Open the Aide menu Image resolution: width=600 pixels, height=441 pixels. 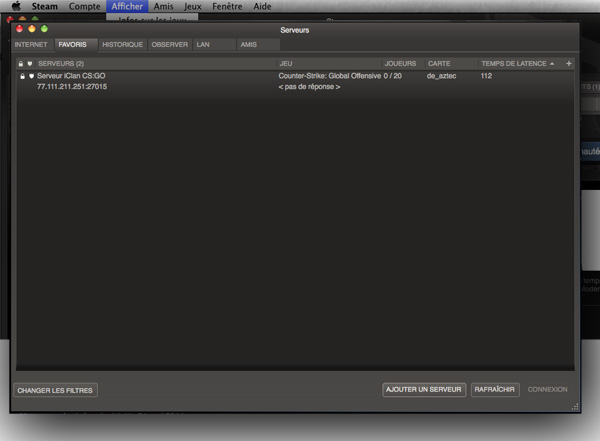pyautogui.click(x=262, y=7)
